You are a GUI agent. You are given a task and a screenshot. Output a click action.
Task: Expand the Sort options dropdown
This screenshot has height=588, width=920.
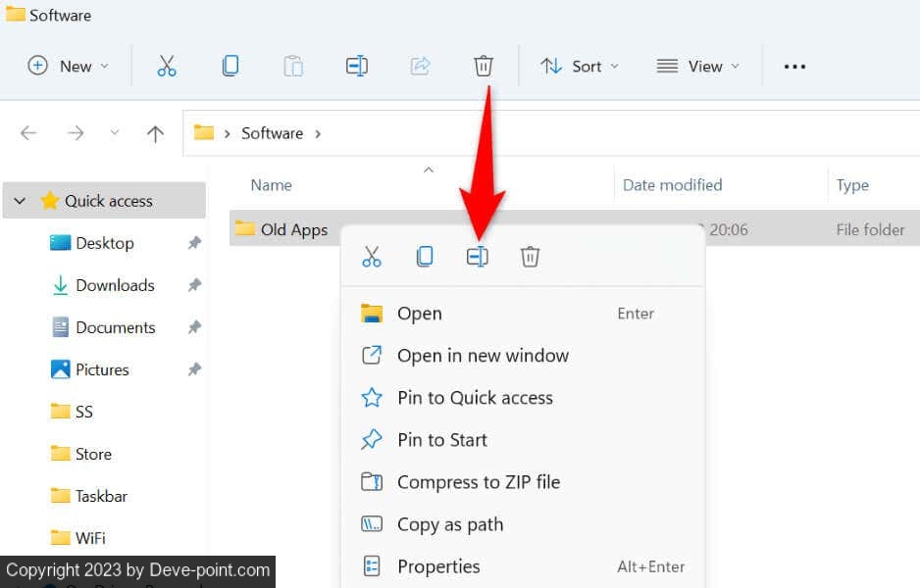click(x=579, y=66)
